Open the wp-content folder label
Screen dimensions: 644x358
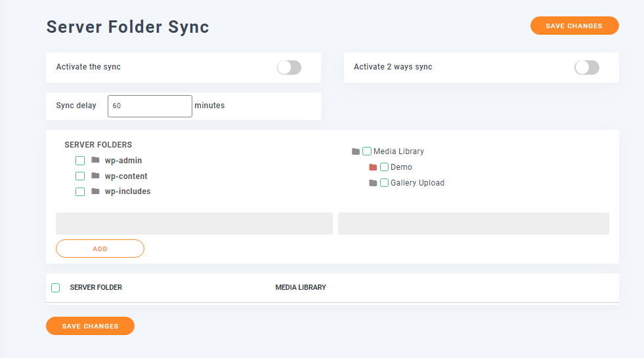click(x=126, y=176)
